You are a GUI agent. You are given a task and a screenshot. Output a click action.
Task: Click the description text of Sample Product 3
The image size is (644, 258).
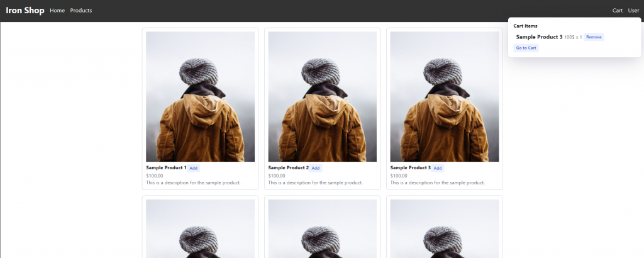(438, 183)
